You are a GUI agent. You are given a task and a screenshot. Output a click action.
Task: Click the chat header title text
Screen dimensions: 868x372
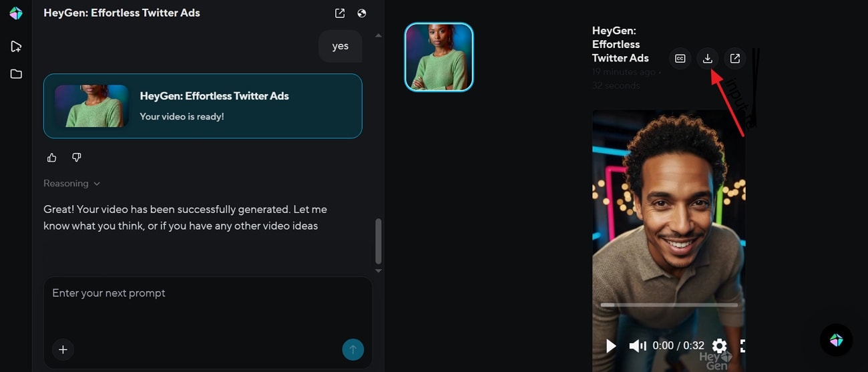click(122, 13)
